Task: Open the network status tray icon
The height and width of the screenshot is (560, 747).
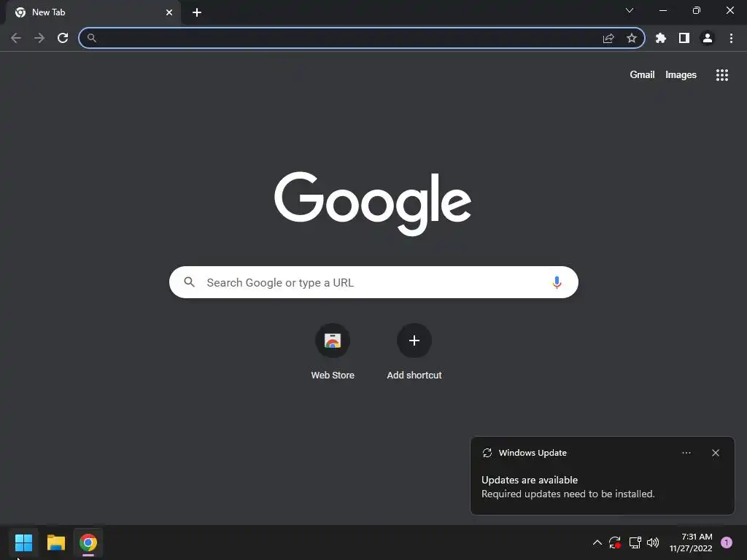Action: pos(635,542)
